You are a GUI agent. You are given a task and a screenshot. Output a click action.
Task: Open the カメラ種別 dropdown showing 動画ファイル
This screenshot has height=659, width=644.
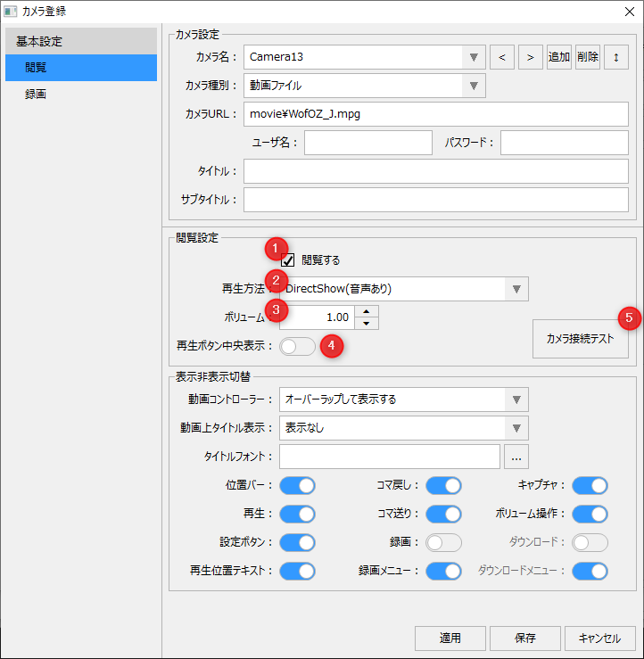365,86
